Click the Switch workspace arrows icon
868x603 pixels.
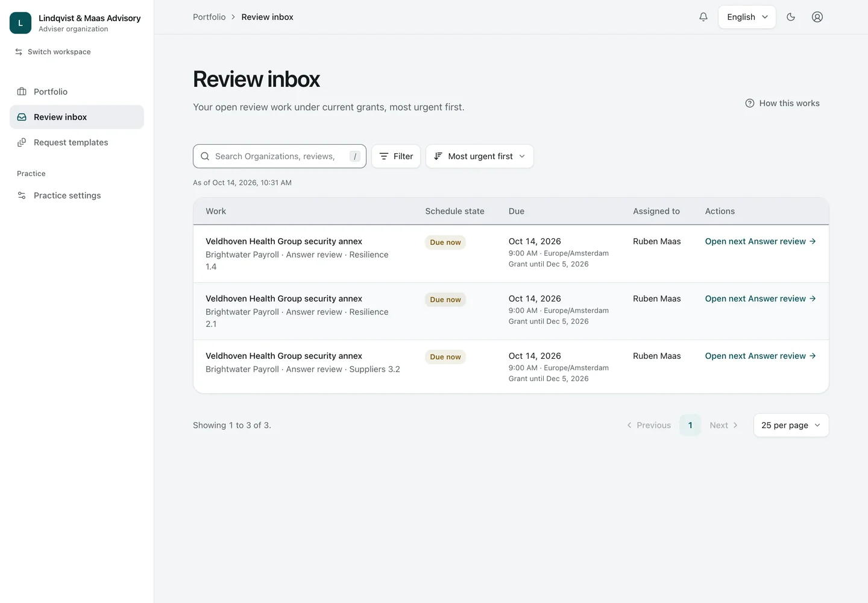click(x=19, y=52)
